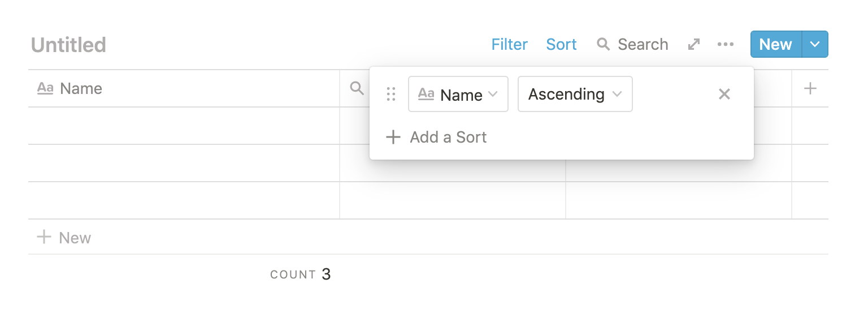The height and width of the screenshot is (326, 868).
Task: Open database as full page via arrows icon
Action: [x=694, y=44]
